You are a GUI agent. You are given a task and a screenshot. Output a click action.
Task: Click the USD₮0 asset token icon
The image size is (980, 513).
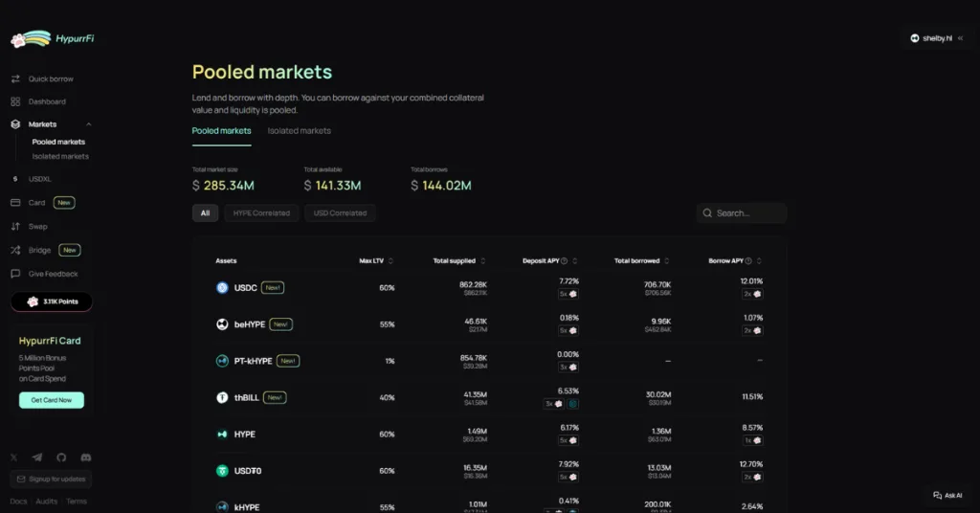222,471
